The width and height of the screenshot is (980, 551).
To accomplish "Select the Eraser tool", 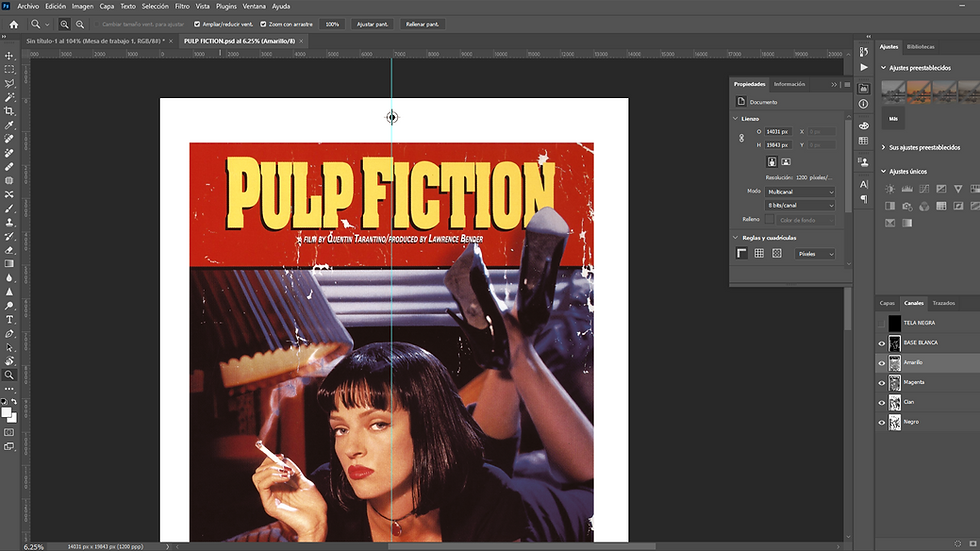I will coord(9,250).
